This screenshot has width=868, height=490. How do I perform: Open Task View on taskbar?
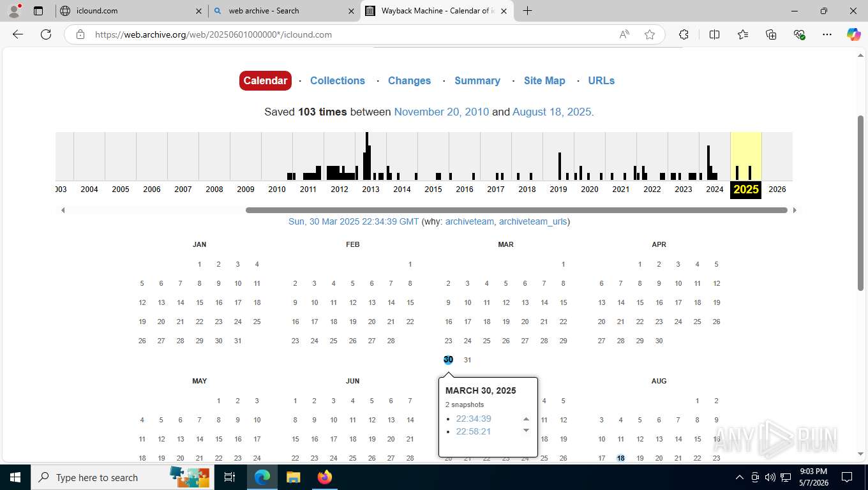tap(230, 477)
